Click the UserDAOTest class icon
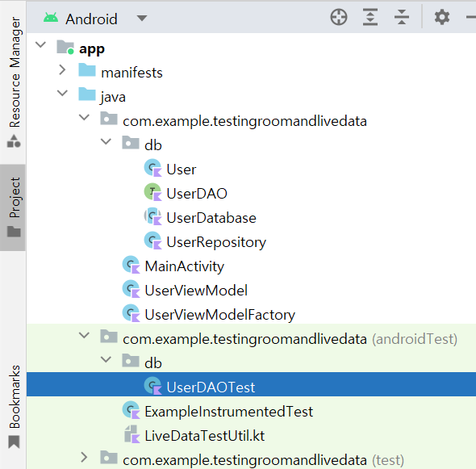Image resolution: width=476 pixels, height=469 pixels. pos(152,386)
